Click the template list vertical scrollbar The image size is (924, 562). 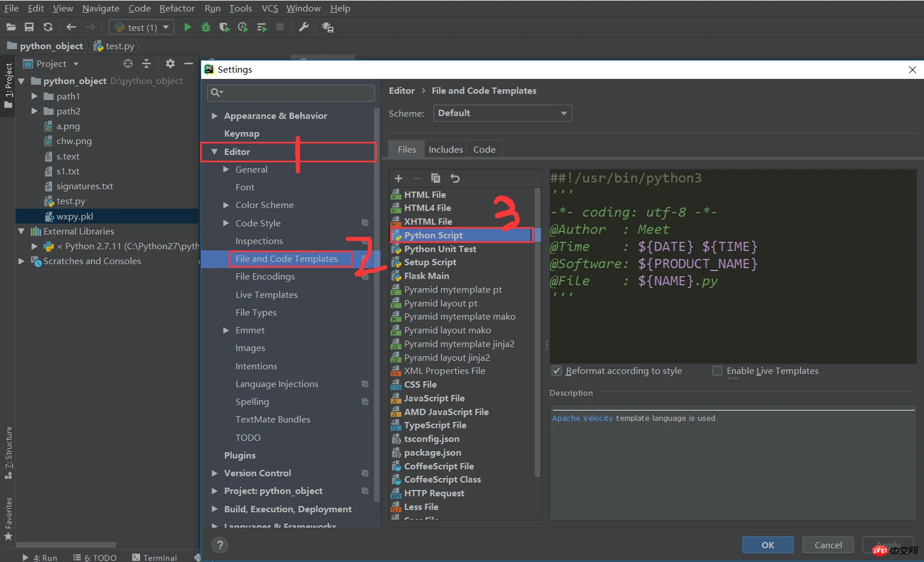pos(537,332)
